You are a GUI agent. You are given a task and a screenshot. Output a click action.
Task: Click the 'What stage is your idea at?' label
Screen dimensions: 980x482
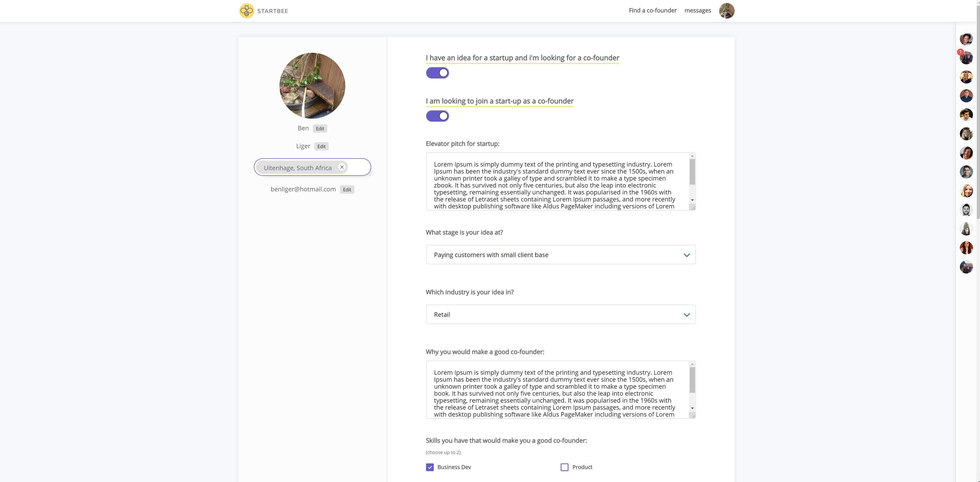[x=464, y=232]
